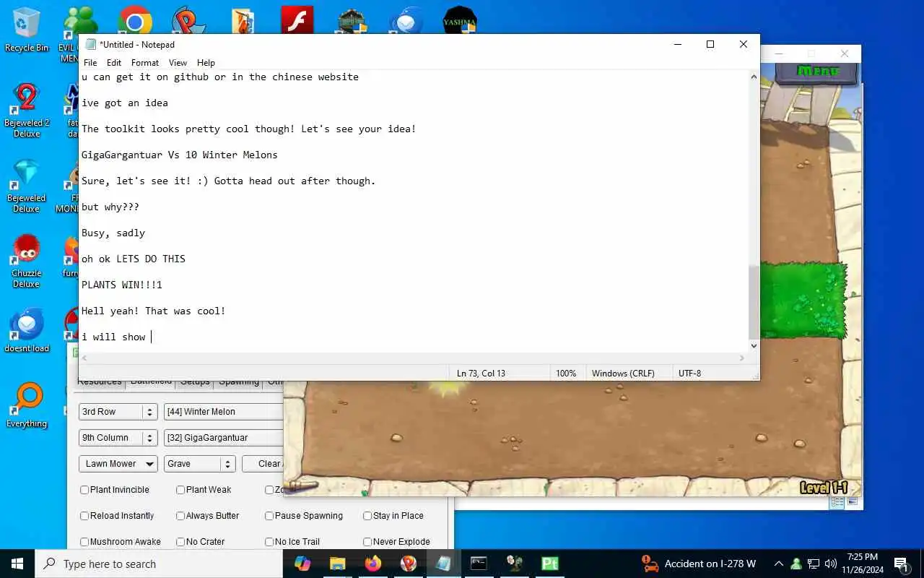This screenshot has height=578, width=924.
Task: Open the Bejeweled 2 Deluxe desktop shortcut
Action: 27,110
